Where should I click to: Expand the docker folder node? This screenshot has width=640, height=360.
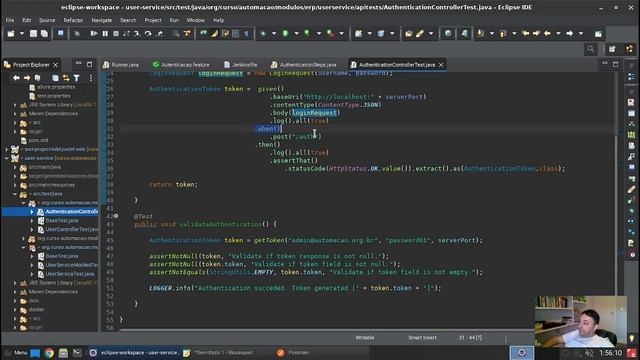coord(15,310)
